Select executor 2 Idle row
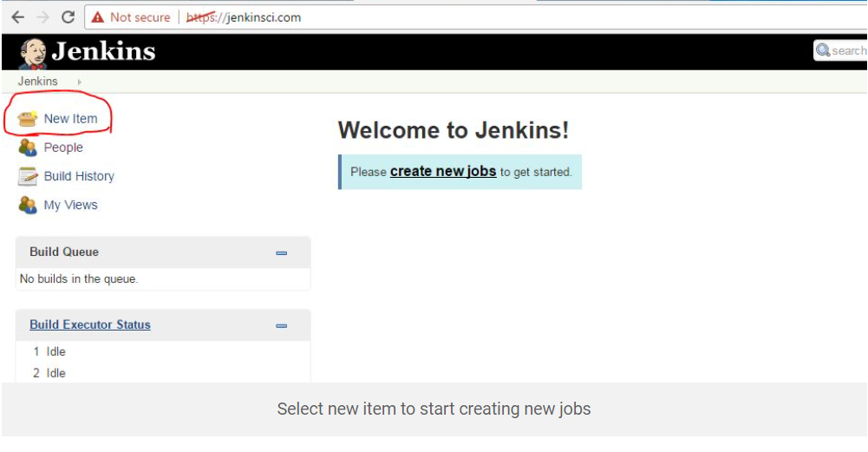868x452 pixels. (x=163, y=373)
